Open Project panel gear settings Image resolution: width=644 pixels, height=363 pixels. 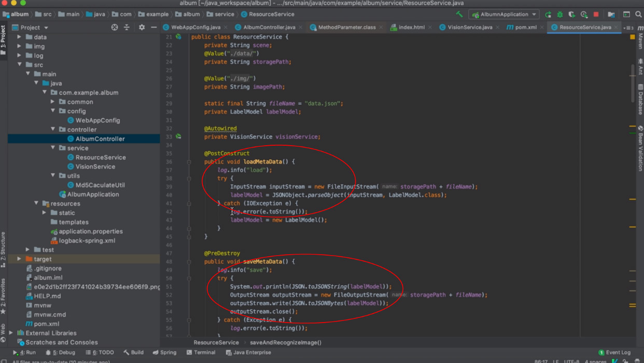point(142,27)
